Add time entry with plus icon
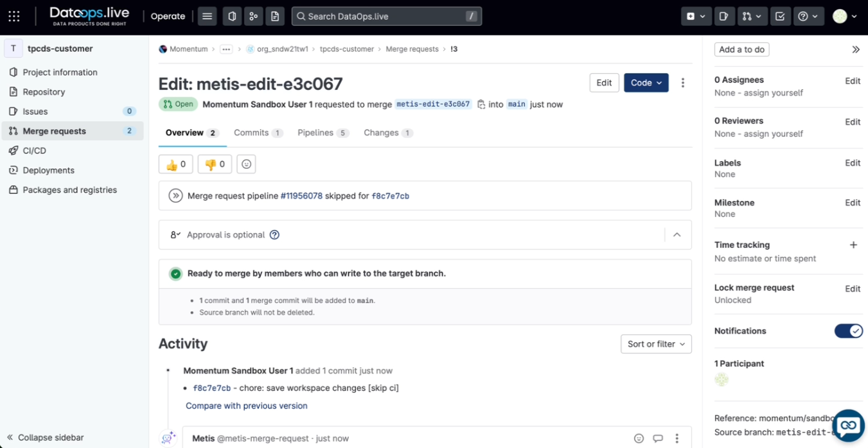The height and width of the screenshot is (448, 868). (853, 245)
